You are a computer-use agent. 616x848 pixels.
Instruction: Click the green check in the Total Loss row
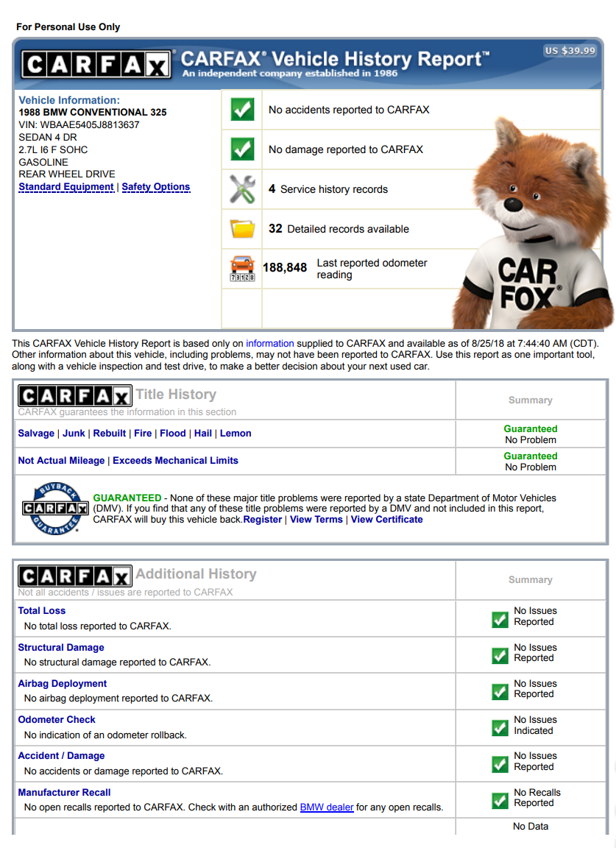coord(500,619)
